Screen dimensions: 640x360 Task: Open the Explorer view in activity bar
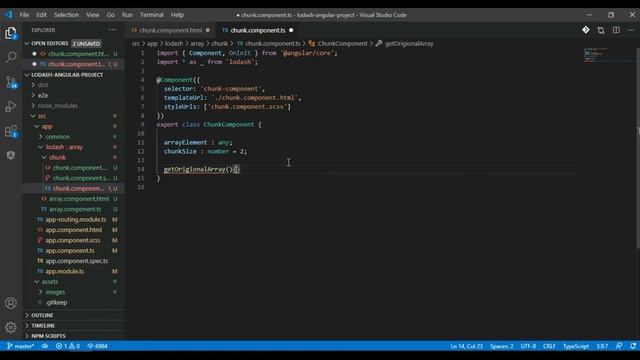11,33
